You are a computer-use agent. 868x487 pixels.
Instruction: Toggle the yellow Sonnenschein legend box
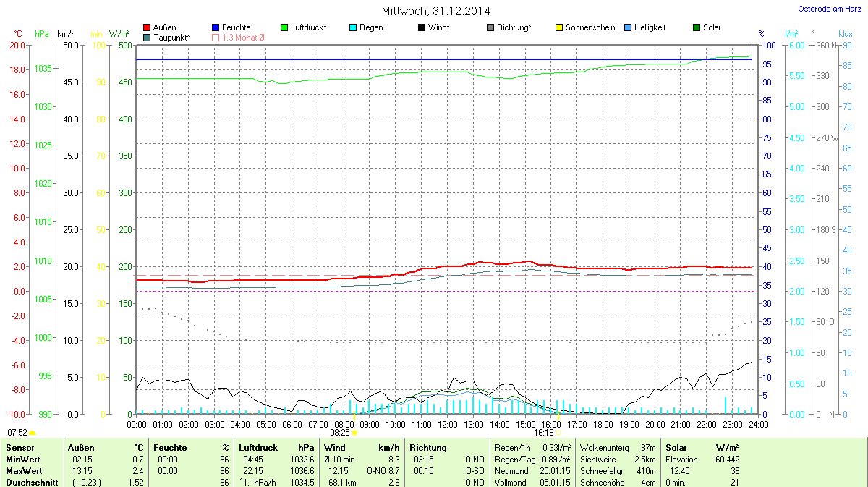click(559, 27)
